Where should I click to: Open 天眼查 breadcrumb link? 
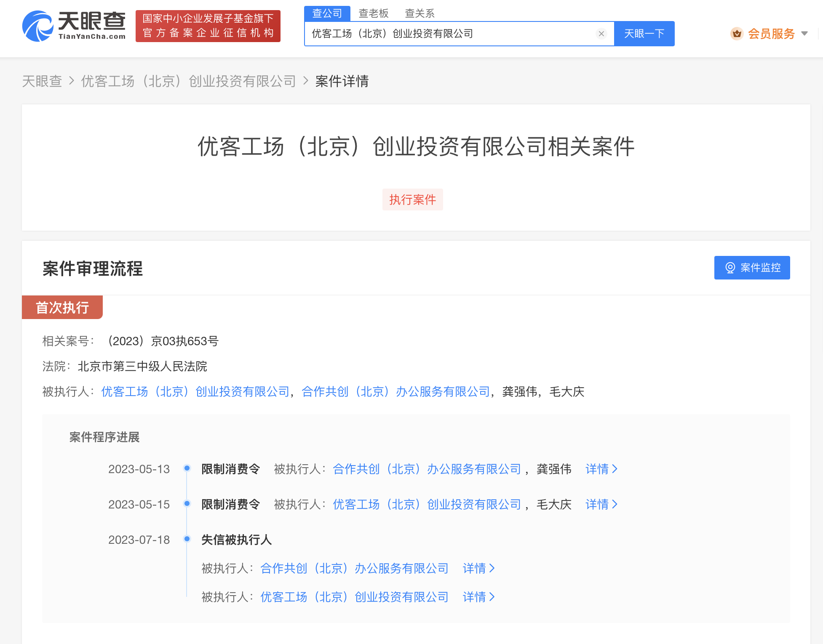tap(41, 81)
